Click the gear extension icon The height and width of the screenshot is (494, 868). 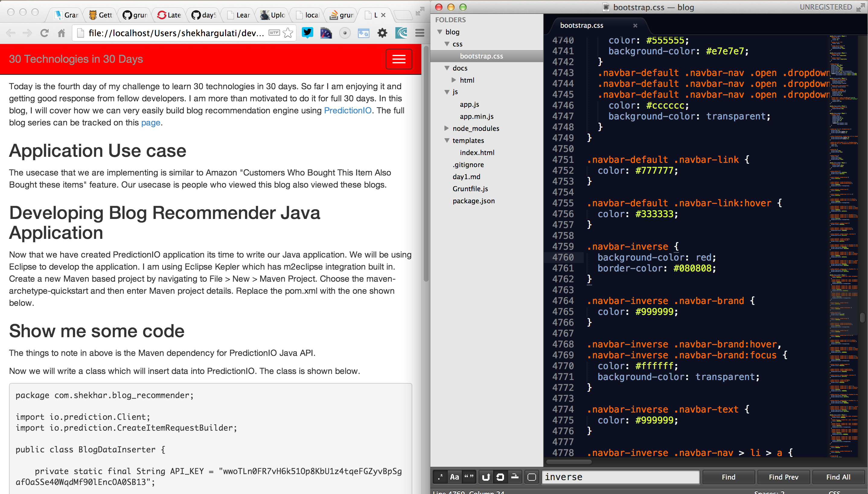[382, 33]
